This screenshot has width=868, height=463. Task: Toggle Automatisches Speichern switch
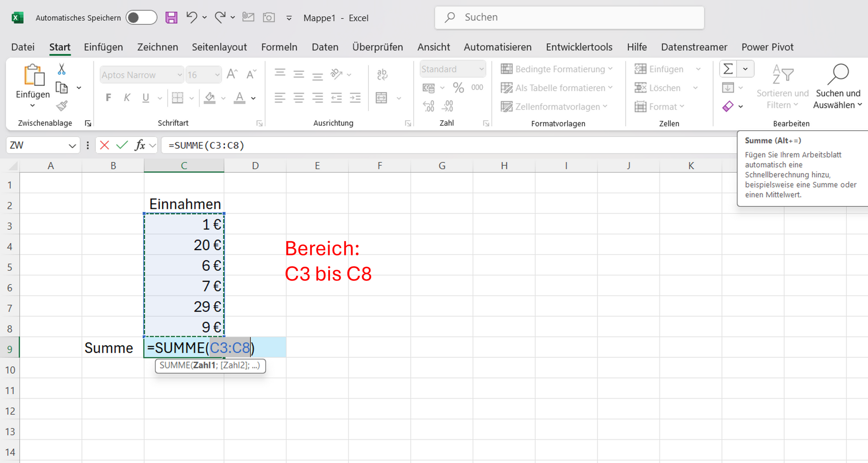[x=141, y=18]
